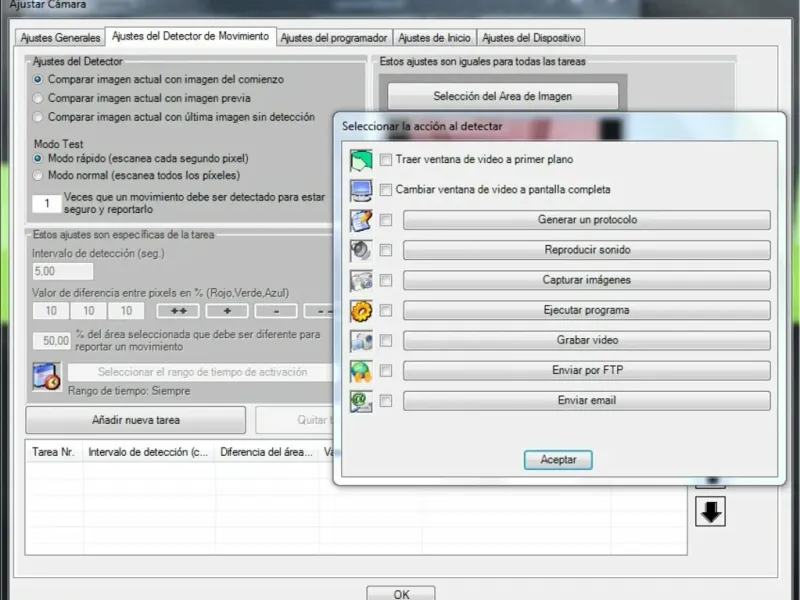The width and height of the screenshot is (800, 600).
Task: Tick the checkbox beside Reproducir sonido
Action: tap(386, 250)
